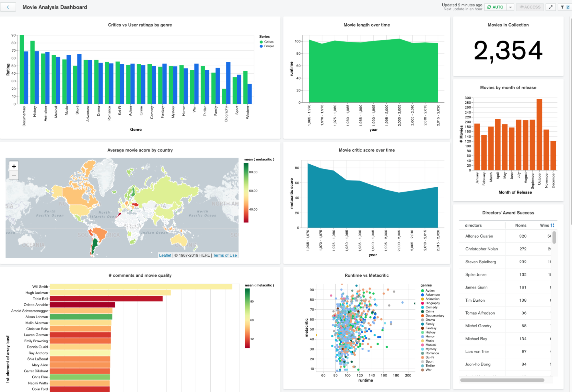572x392 pixels.
Task: Click the table's vertical scrollbar thumb
Action: 554,237
